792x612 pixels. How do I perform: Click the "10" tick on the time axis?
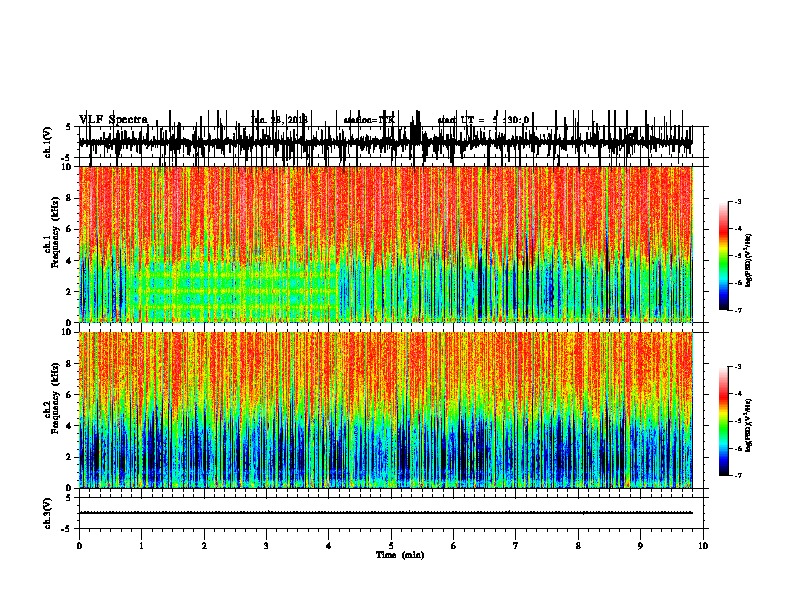pyautogui.click(x=703, y=546)
